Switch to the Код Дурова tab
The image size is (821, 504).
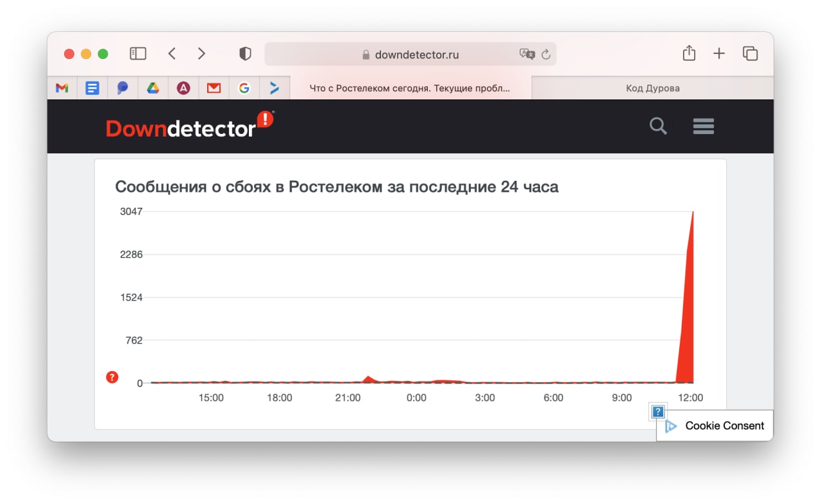click(x=652, y=88)
